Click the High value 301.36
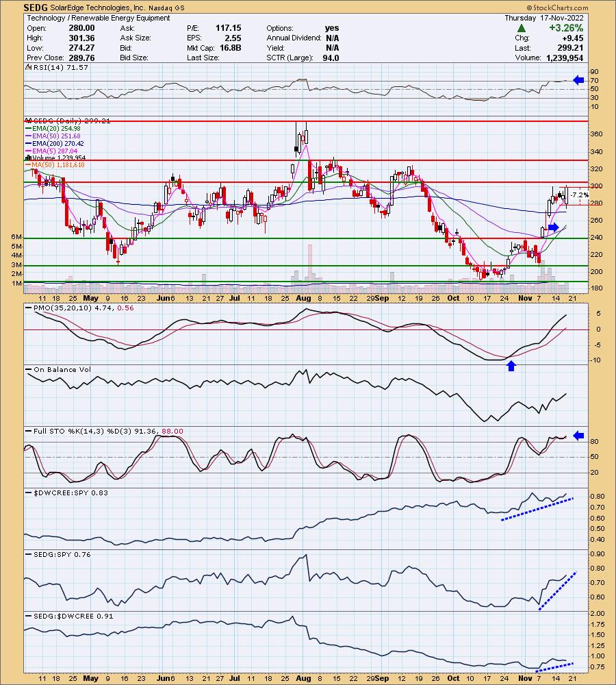The image size is (616, 685). pyautogui.click(x=81, y=38)
